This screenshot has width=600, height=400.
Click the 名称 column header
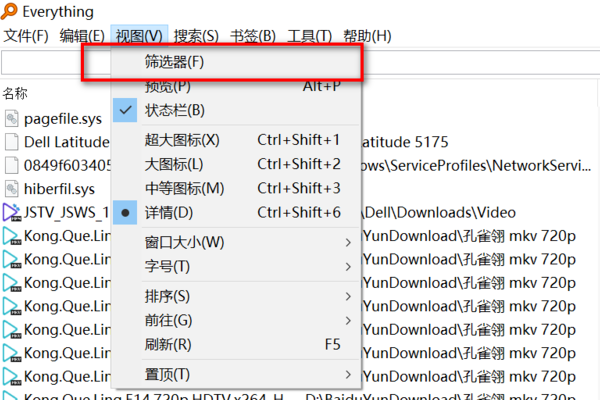point(15,93)
